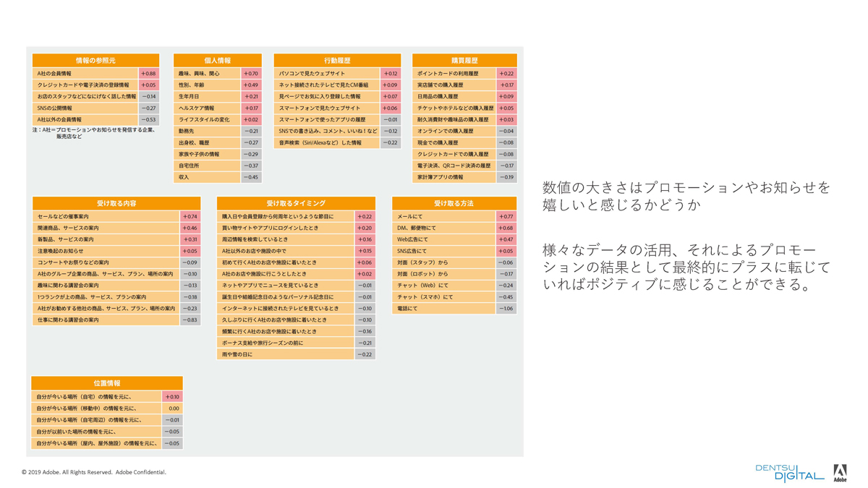Select the 情報の参照元 table header
Screen dimensions: 868x488
[95, 61]
